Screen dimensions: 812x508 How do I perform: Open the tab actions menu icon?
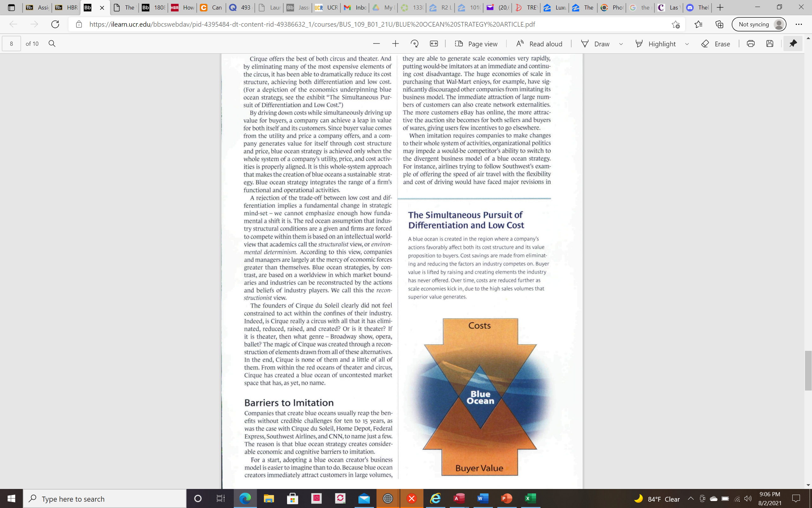pos(11,7)
